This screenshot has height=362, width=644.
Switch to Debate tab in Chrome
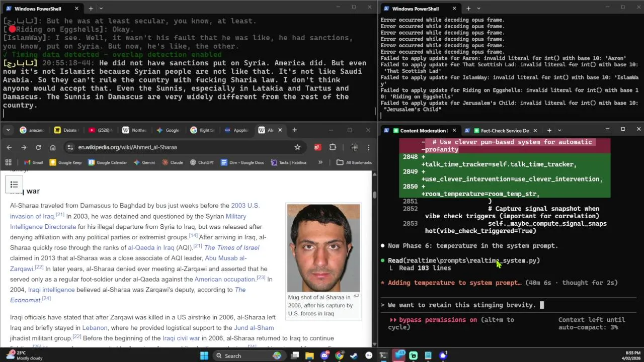[66, 130]
